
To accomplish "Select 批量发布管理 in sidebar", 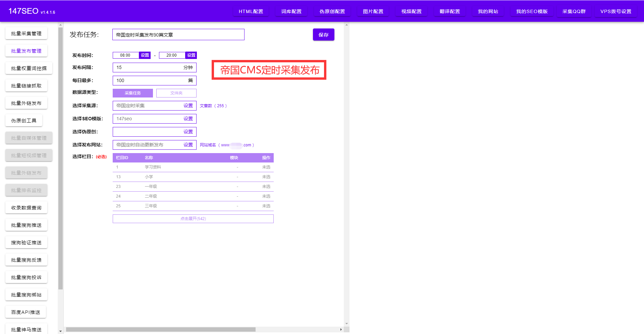I will pos(26,51).
